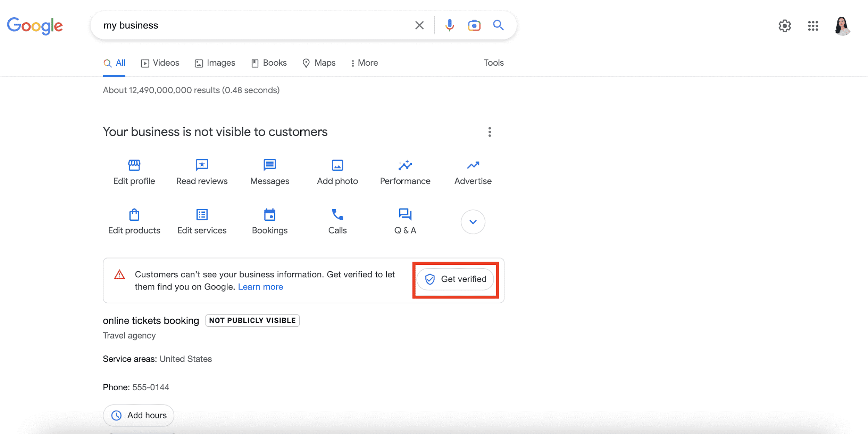
Task: Click the NOT PUBLICLY VISIBLE badge
Action: point(252,320)
